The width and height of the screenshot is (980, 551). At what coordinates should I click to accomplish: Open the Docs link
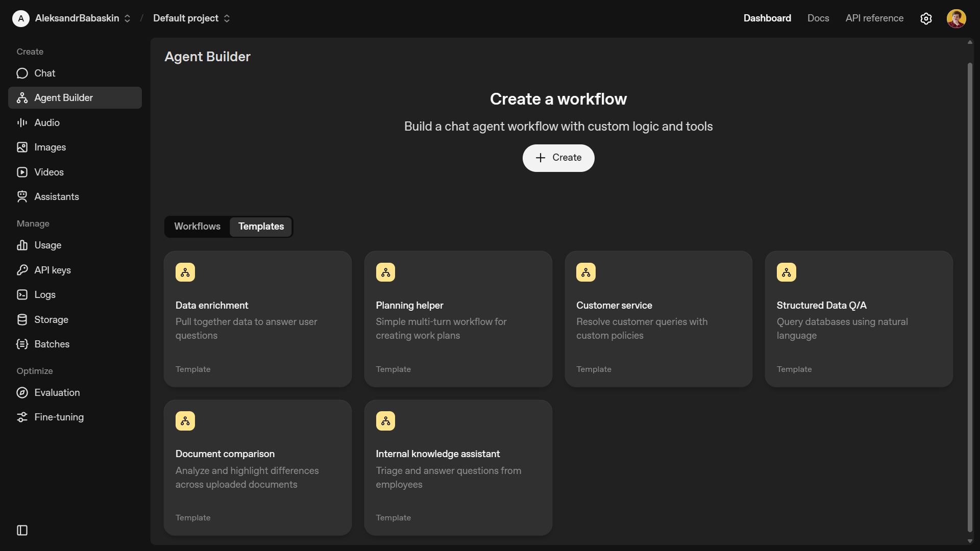[818, 18]
